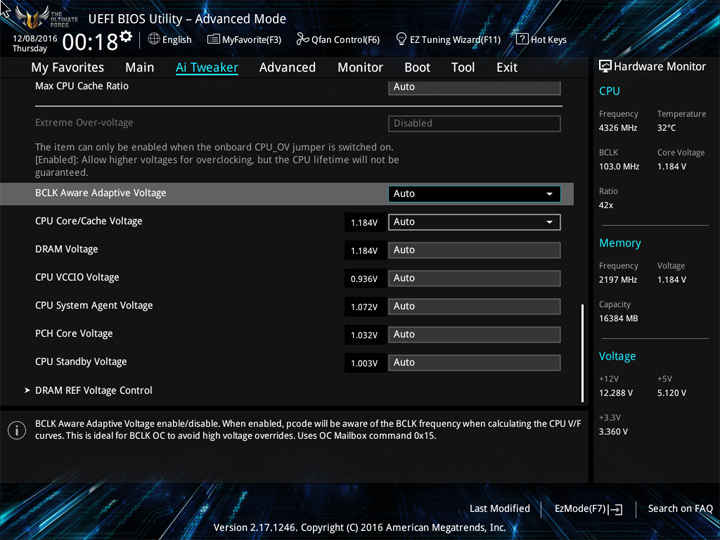This screenshot has height=540, width=720.
Task: Select the PCH Core Voltage label
Action: coord(74,333)
